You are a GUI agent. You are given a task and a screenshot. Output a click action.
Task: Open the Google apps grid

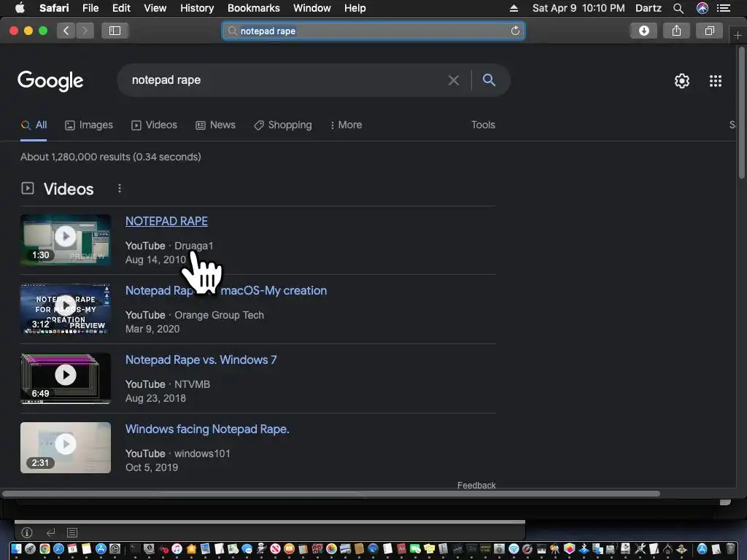715,81
